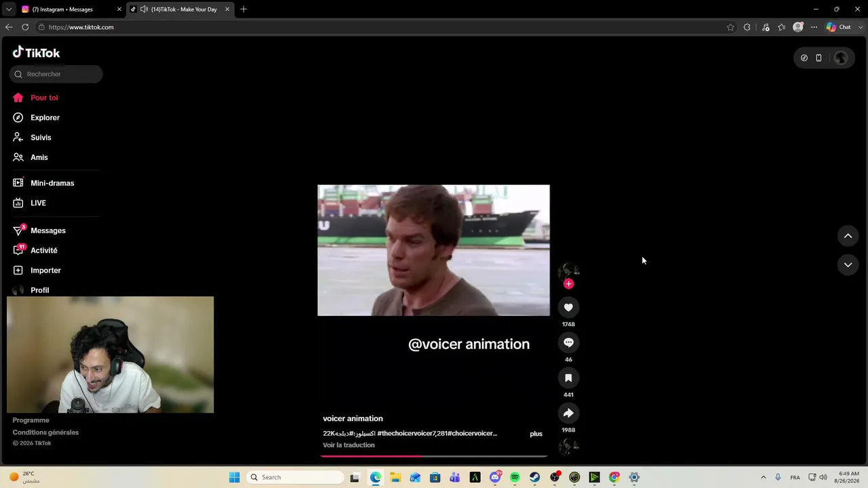Go to previous video with up arrow
Viewport: 868px width, 488px height.
(x=848, y=236)
